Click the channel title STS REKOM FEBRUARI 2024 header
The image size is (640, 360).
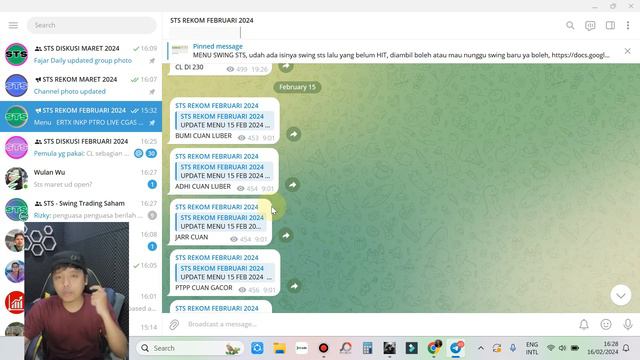coord(211,20)
